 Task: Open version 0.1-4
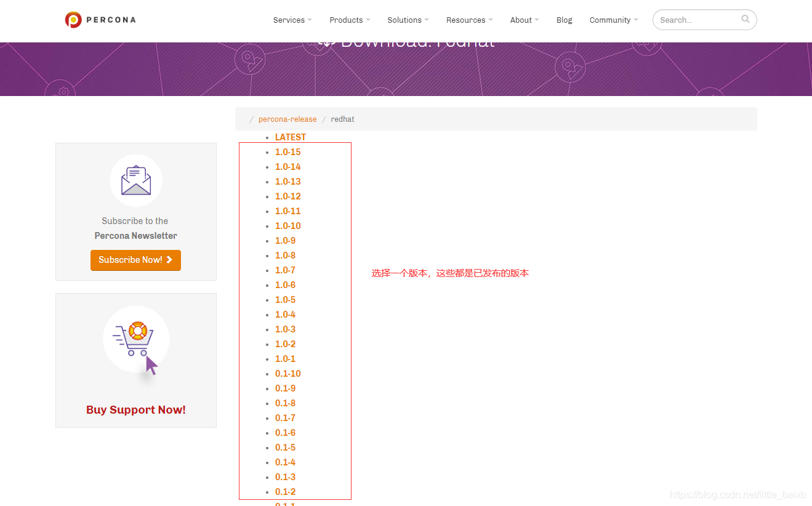(x=286, y=462)
